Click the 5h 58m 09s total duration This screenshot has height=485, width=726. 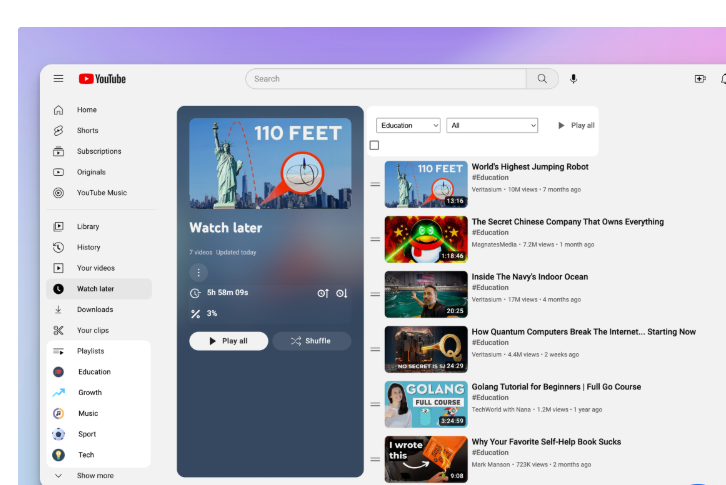coord(227,293)
